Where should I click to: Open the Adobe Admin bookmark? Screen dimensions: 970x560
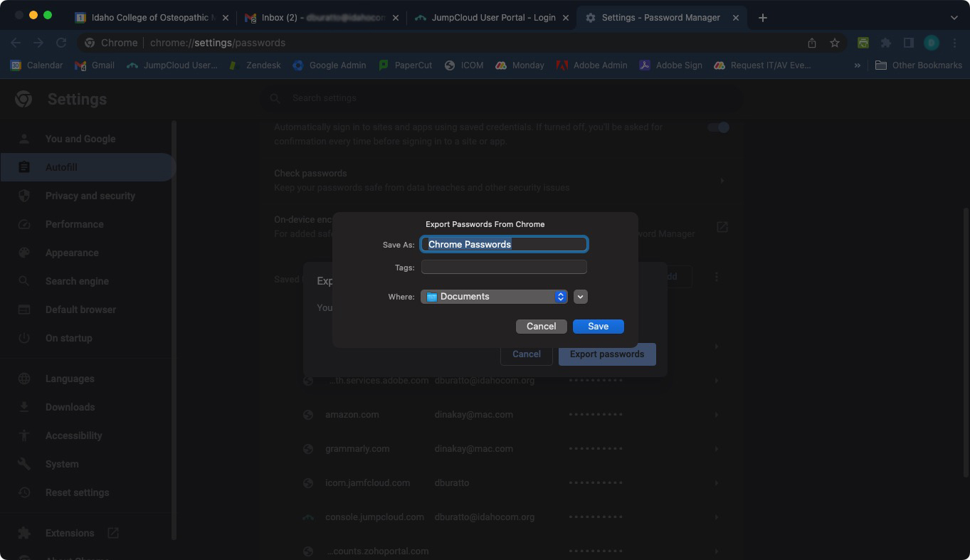click(592, 65)
